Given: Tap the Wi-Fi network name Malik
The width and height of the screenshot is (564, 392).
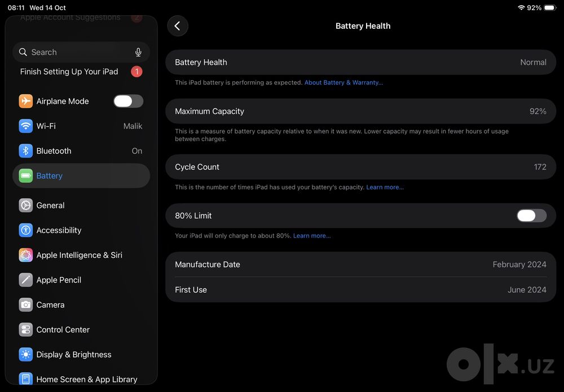Looking at the screenshot, I should point(133,126).
